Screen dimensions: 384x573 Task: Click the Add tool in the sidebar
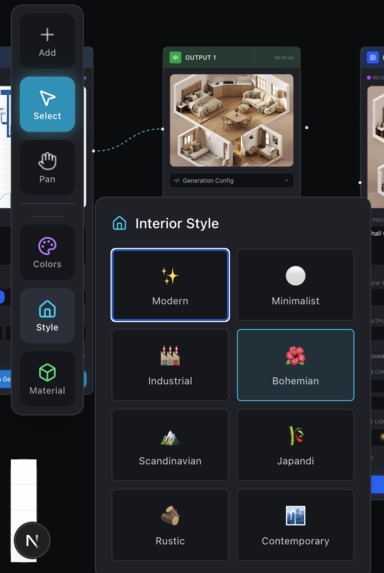point(47,41)
